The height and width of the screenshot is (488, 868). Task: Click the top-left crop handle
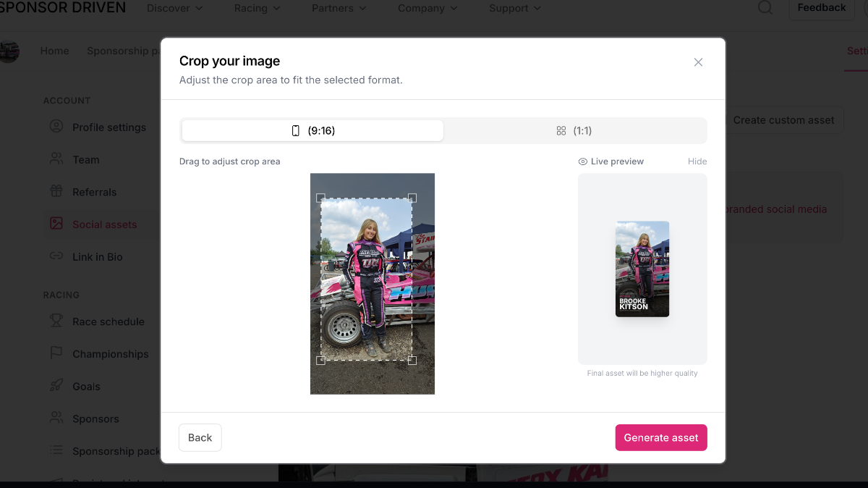click(321, 198)
